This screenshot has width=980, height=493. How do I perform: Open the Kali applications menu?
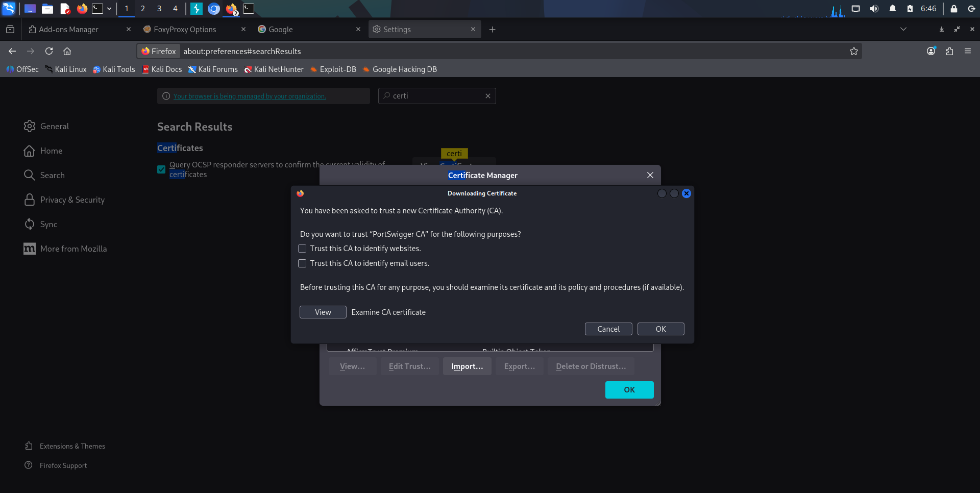pos(9,9)
